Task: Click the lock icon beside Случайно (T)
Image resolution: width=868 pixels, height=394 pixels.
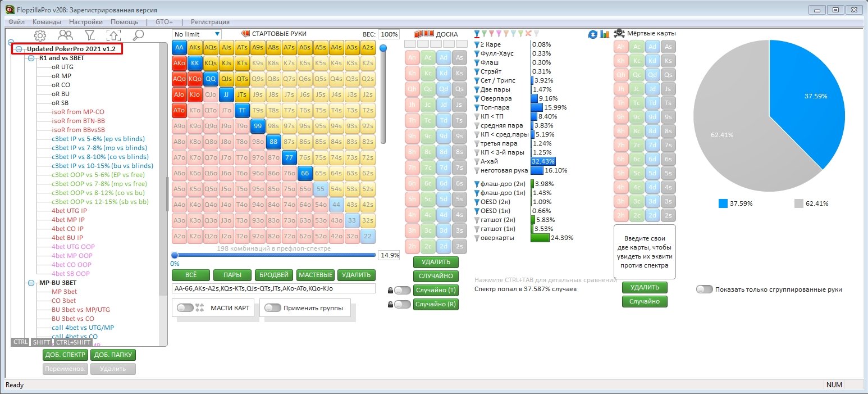Action: click(x=390, y=290)
